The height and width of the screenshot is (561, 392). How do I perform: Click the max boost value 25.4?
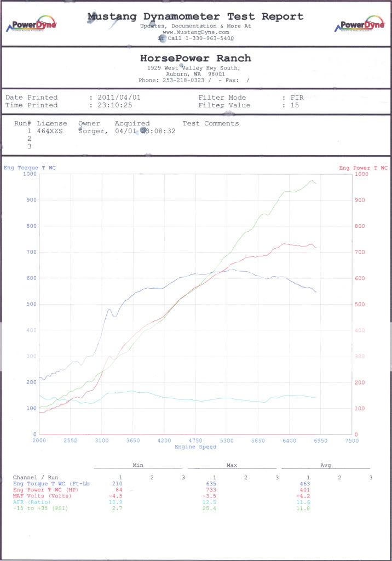click(209, 508)
